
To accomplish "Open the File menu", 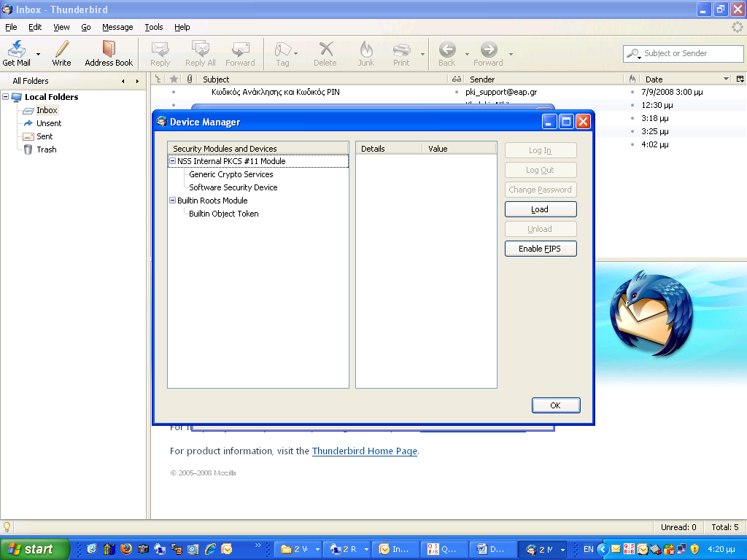I will tap(11, 27).
